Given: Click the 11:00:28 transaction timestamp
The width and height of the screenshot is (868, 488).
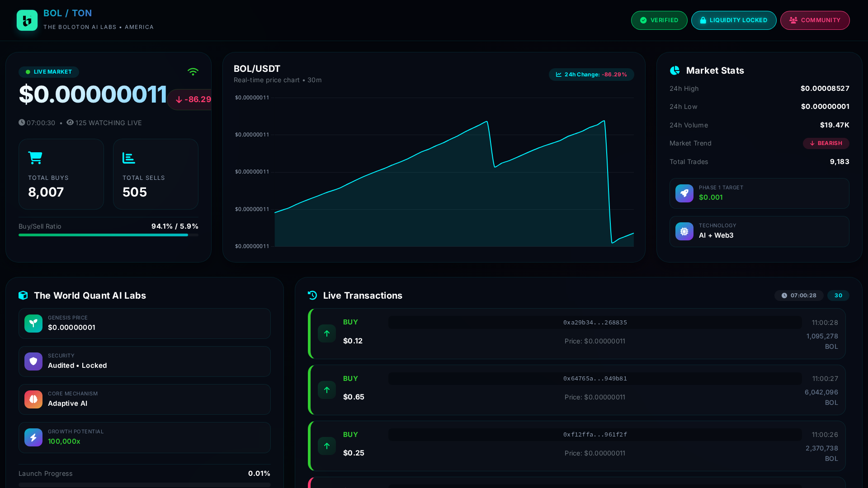Looking at the screenshot, I should click(x=825, y=323).
